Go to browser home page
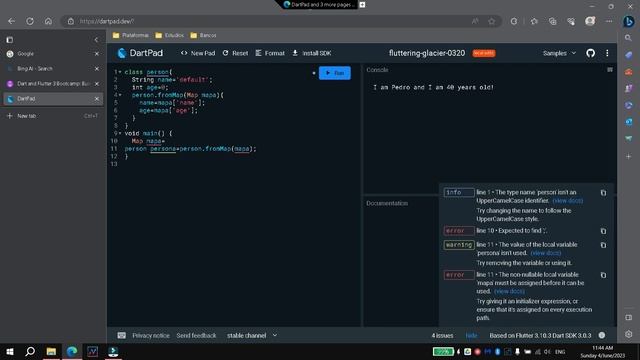 48,21
